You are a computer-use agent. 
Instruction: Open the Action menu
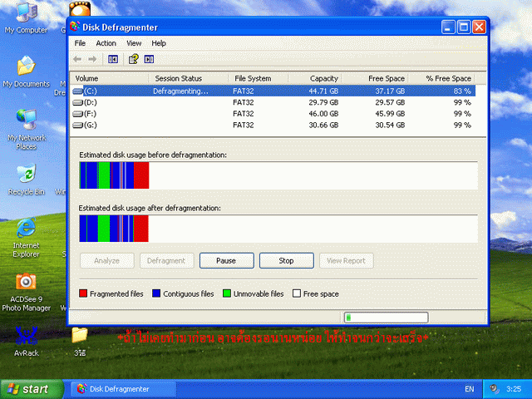coord(106,43)
